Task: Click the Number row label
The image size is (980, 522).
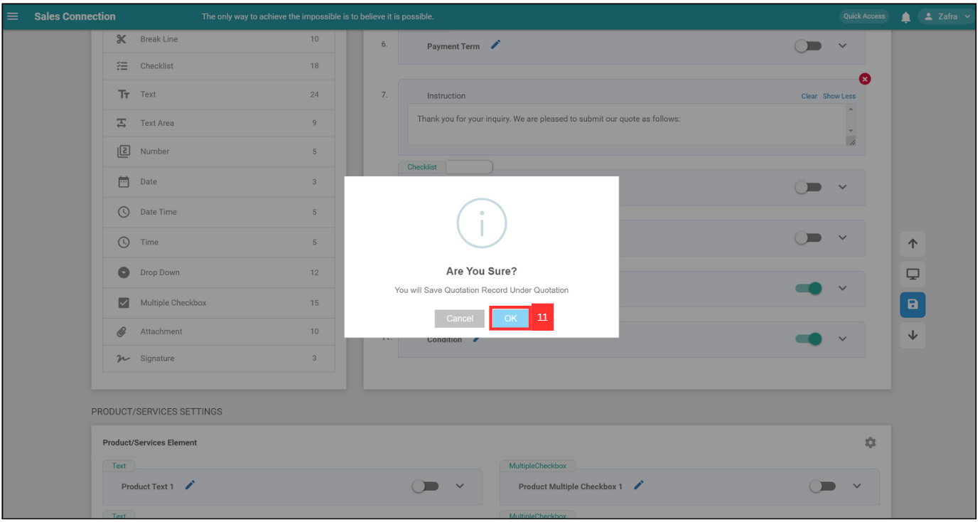Action: point(155,151)
